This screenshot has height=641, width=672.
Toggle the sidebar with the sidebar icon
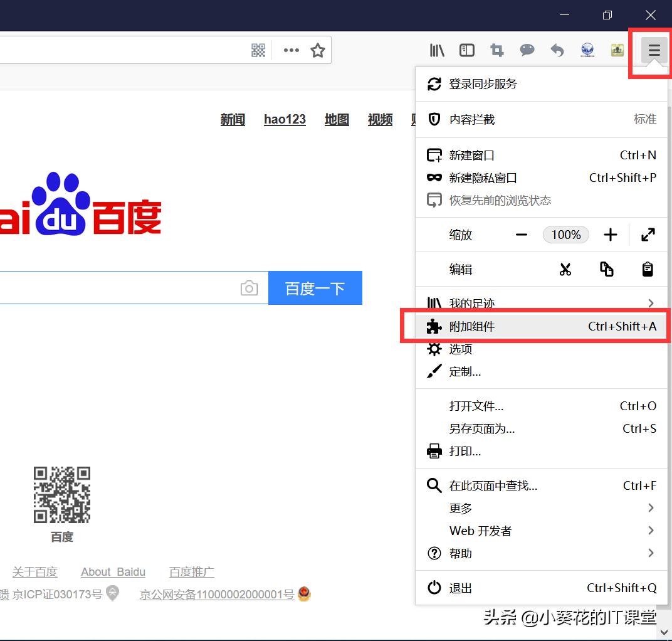[x=467, y=50]
